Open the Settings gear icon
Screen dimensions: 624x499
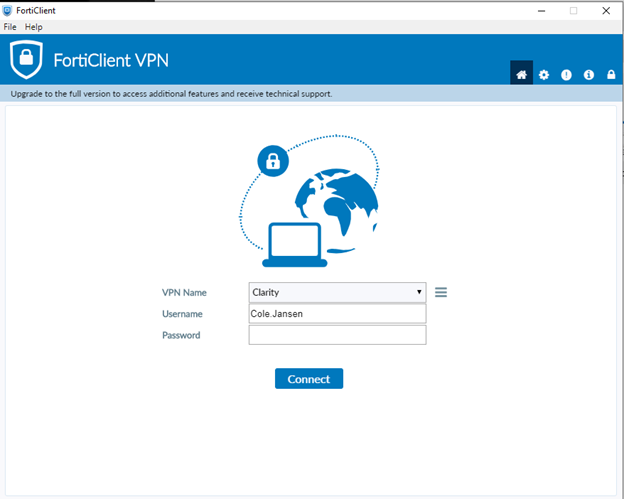(x=544, y=74)
